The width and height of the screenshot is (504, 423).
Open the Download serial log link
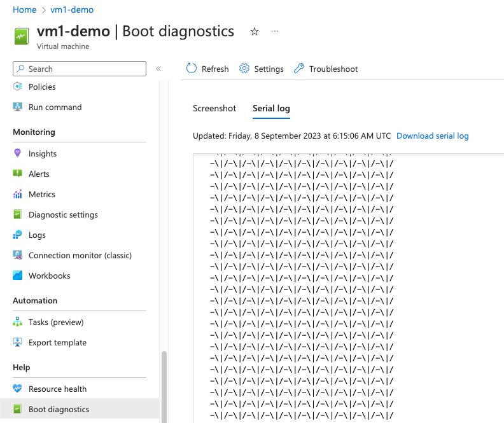click(432, 136)
